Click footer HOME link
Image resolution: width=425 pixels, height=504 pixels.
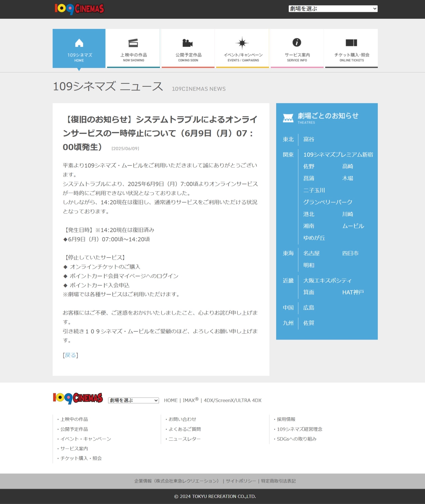pyautogui.click(x=171, y=400)
